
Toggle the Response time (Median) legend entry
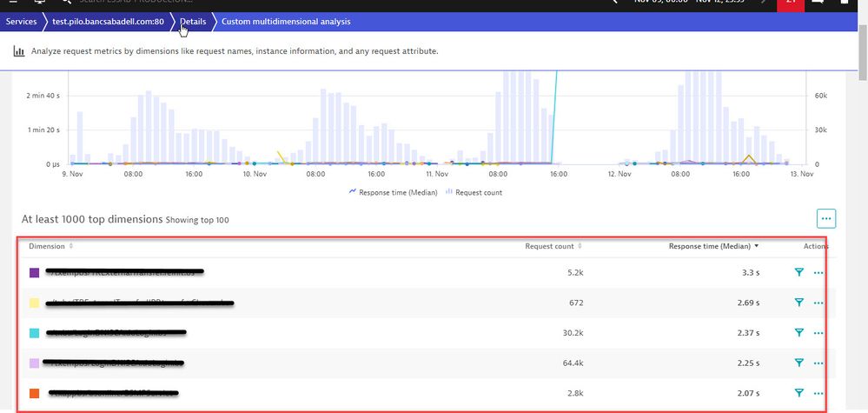coord(393,193)
